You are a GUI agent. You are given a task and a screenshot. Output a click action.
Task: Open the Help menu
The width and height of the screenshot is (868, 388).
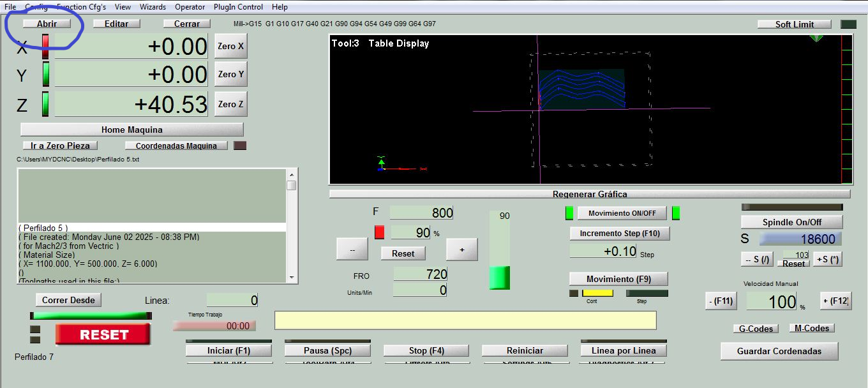[x=280, y=7]
